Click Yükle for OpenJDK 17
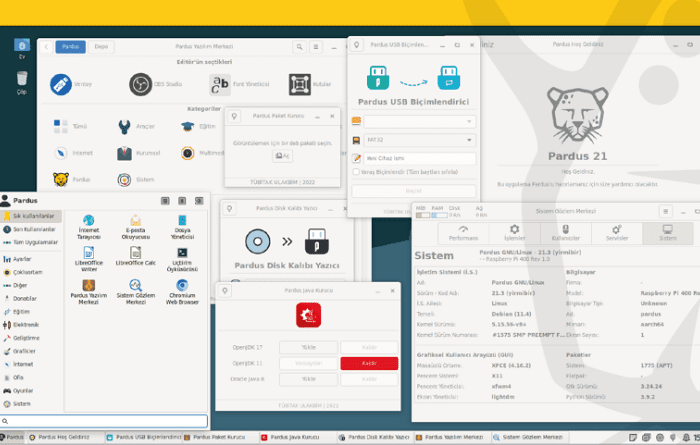The image size is (700, 445). point(308,347)
